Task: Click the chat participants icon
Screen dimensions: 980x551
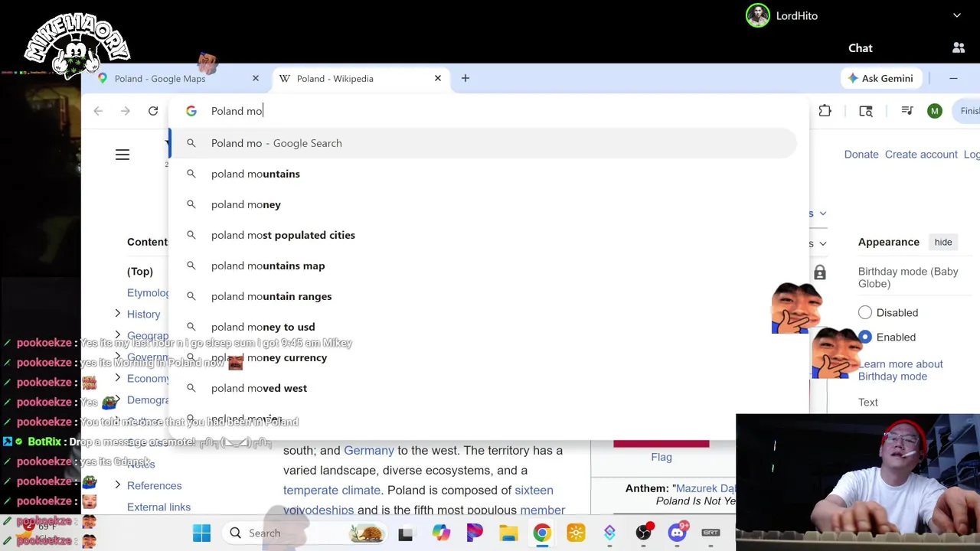Action: [x=959, y=47]
